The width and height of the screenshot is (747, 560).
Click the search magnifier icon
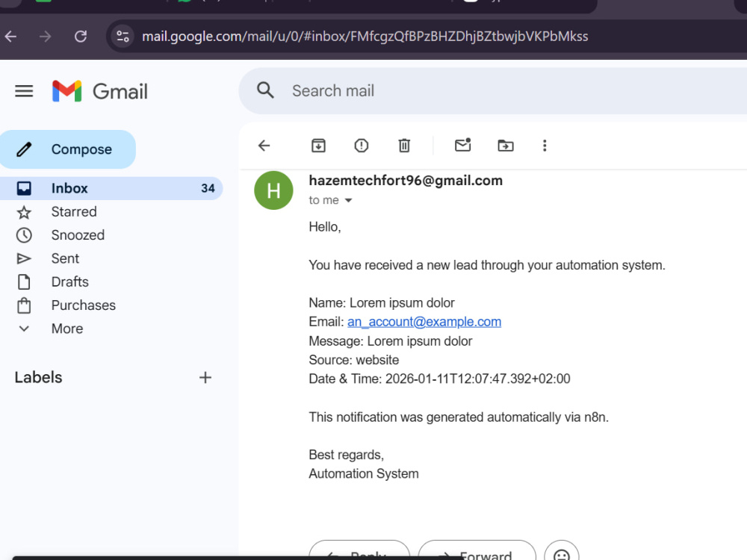click(x=265, y=90)
